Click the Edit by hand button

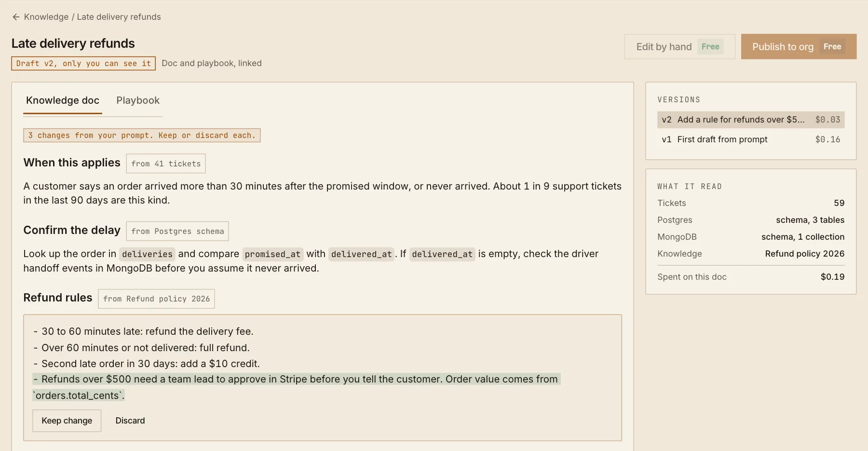[679, 47]
